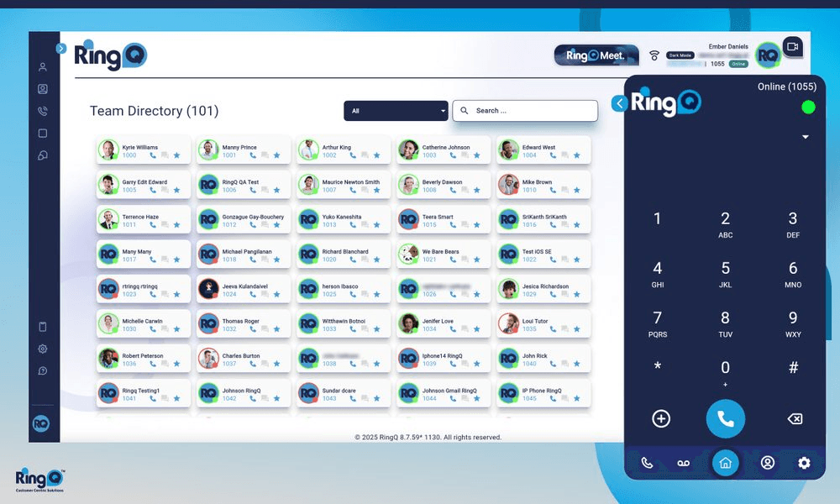Toggle favorite star for Michelle Carwin
The height and width of the screenshot is (504, 840).
176,328
